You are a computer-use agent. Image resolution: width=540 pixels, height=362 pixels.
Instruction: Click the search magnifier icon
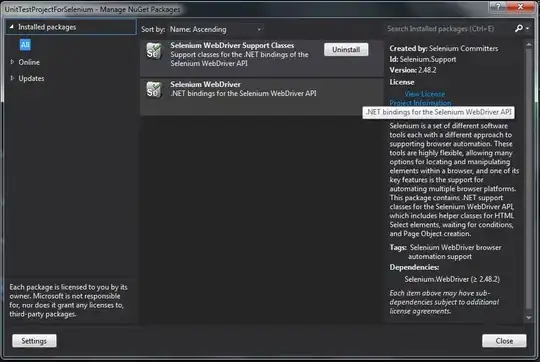pos(519,29)
